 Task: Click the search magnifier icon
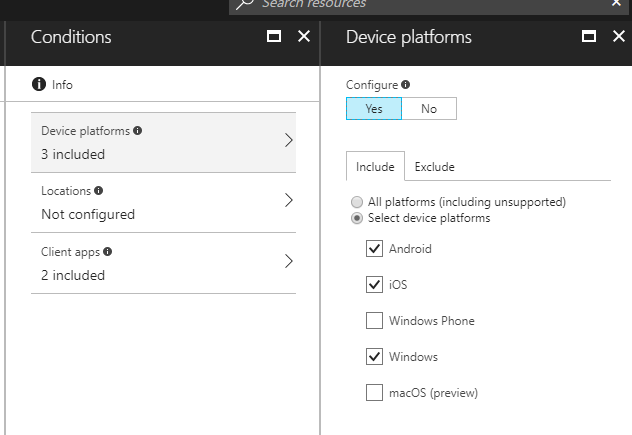246,5
